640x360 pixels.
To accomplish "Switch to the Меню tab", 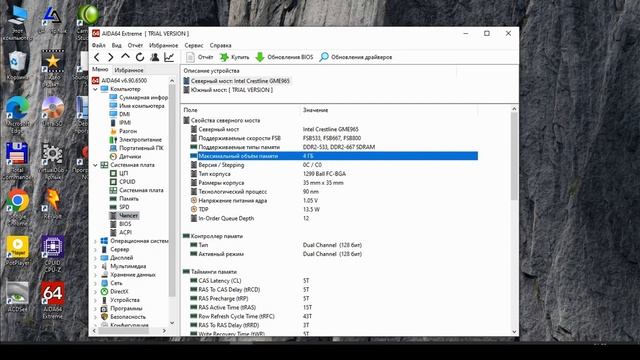I will point(100,69).
